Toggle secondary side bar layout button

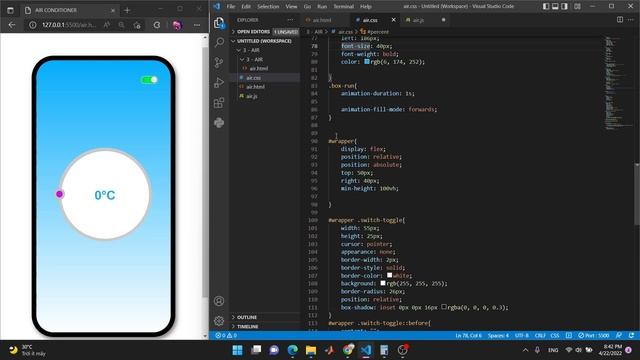coord(564,7)
